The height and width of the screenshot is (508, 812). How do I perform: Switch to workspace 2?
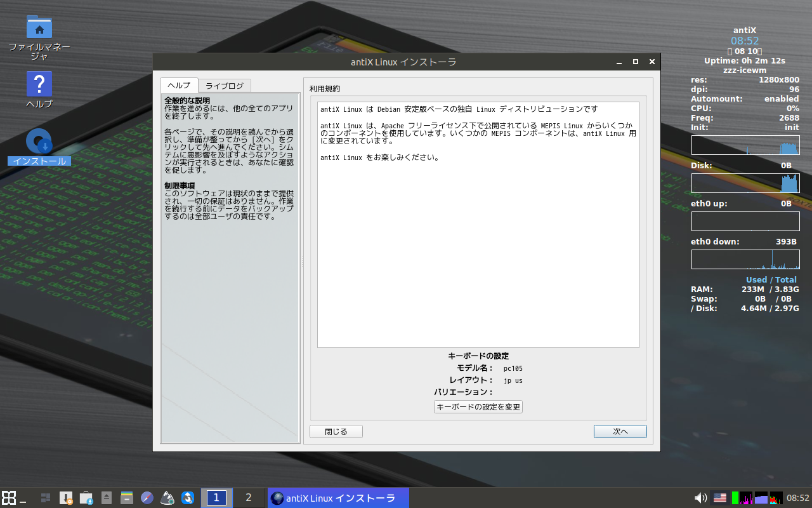[249, 498]
